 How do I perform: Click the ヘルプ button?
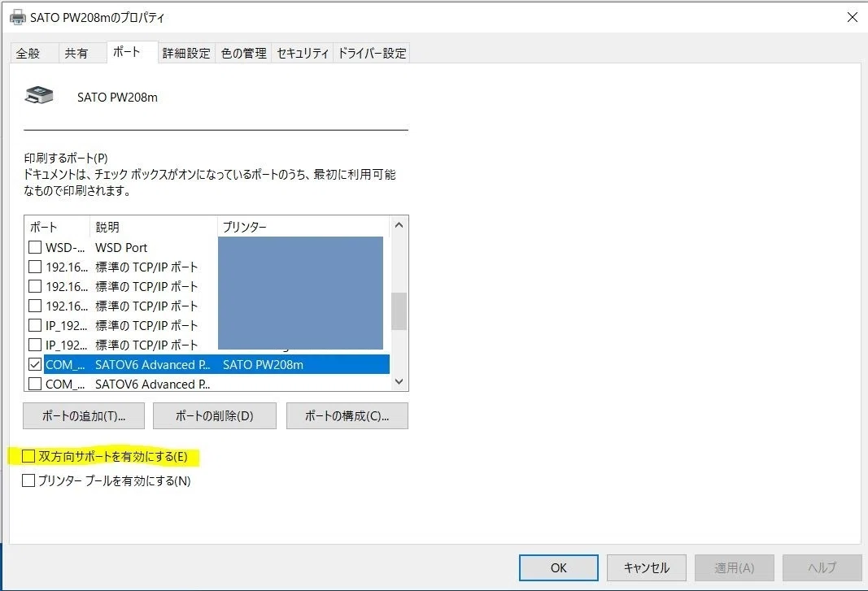tap(822, 567)
